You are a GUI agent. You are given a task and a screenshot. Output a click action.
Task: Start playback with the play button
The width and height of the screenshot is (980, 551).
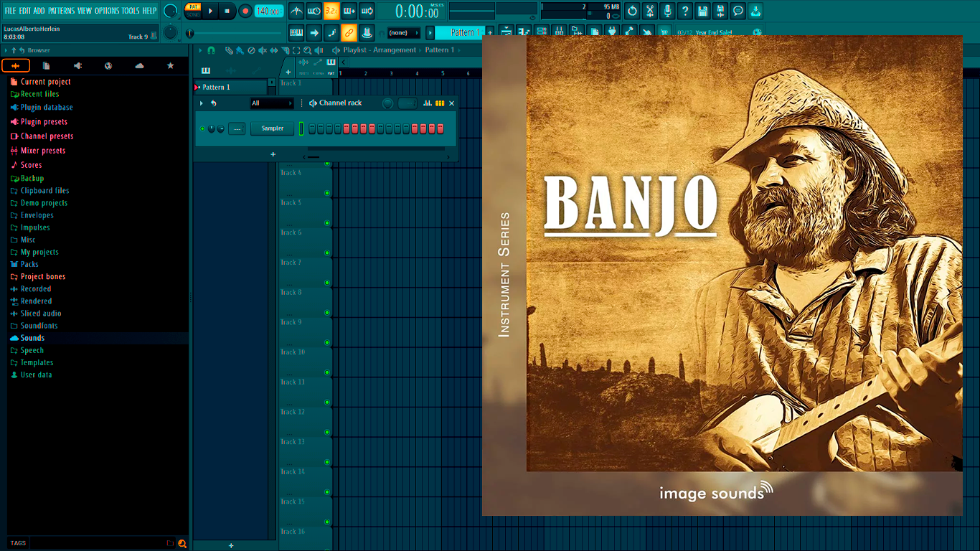[x=210, y=11]
